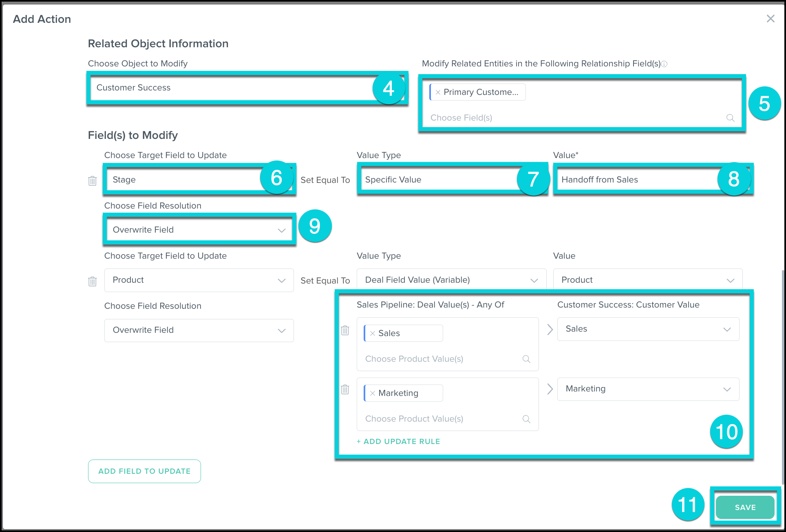Image resolution: width=786 pixels, height=532 pixels.
Task: Click ADD FIELD TO UPDATE button
Action: [144, 471]
